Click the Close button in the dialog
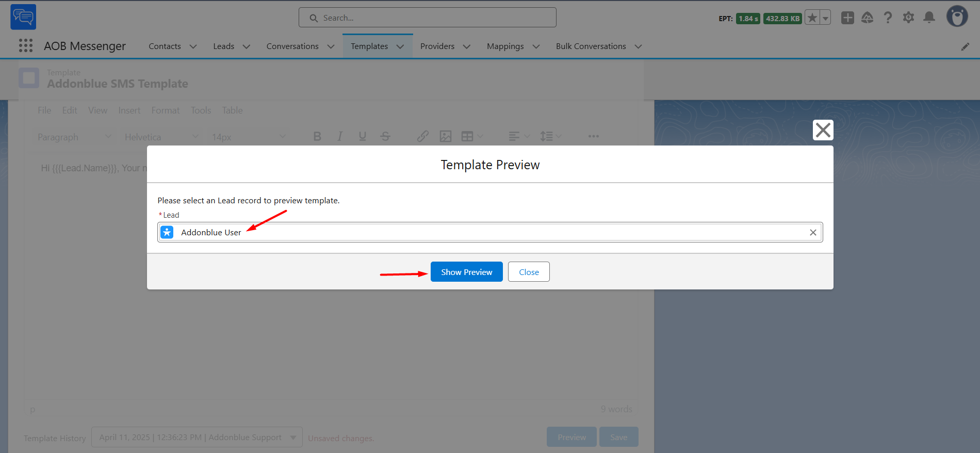 pos(529,272)
